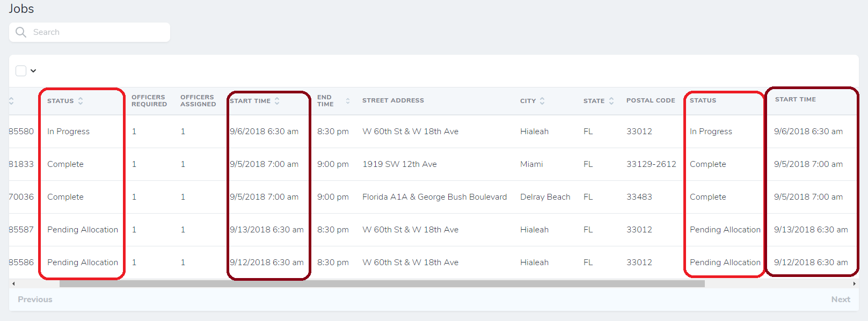Viewport: 868px width, 321px height.
Task: Open the 1919 SW 12th Ave address link
Action: point(399,164)
